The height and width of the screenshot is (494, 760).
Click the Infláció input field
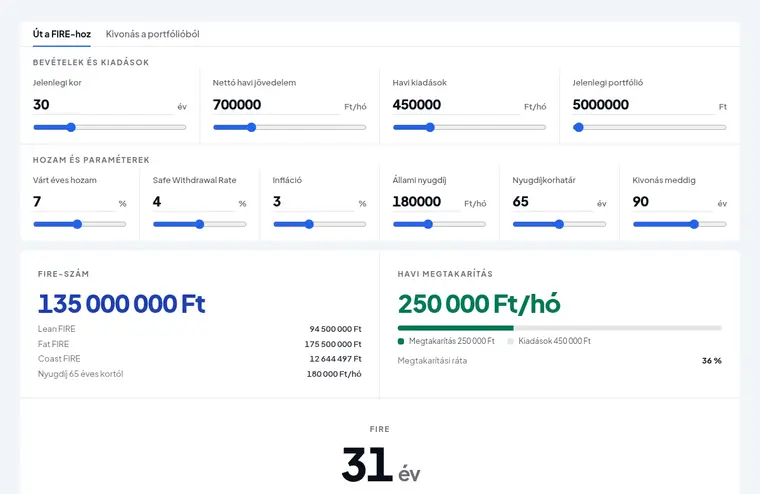(x=313, y=202)
